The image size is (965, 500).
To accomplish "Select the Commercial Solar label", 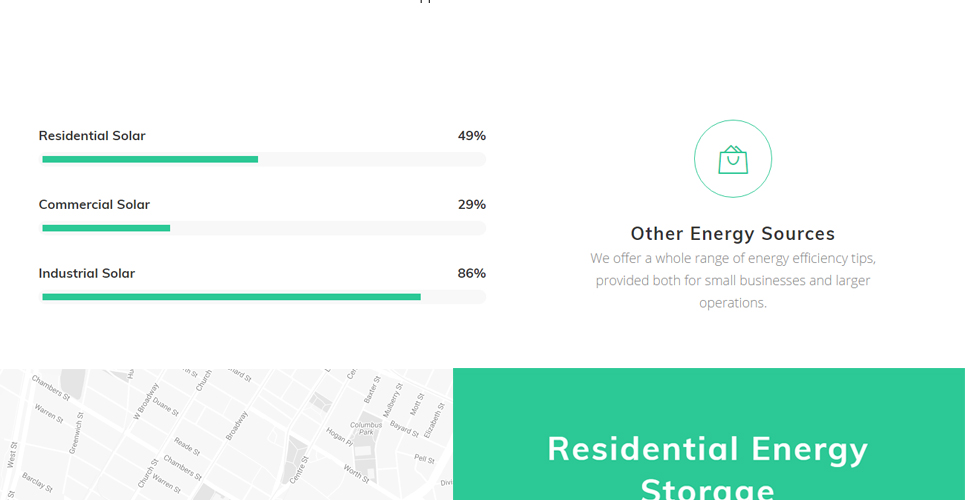I will [x=94, y=204].
